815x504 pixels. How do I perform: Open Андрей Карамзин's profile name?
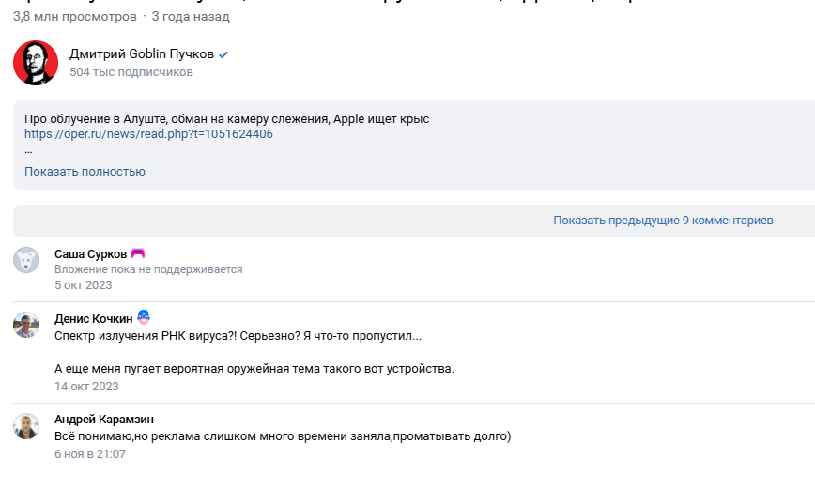(x=104, y=420)
